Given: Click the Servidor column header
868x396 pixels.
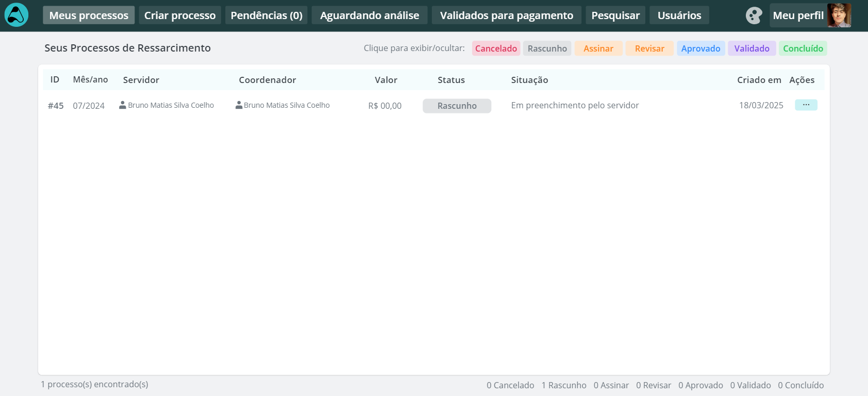Looking at the screenshot, I should (x=141, y=80).
